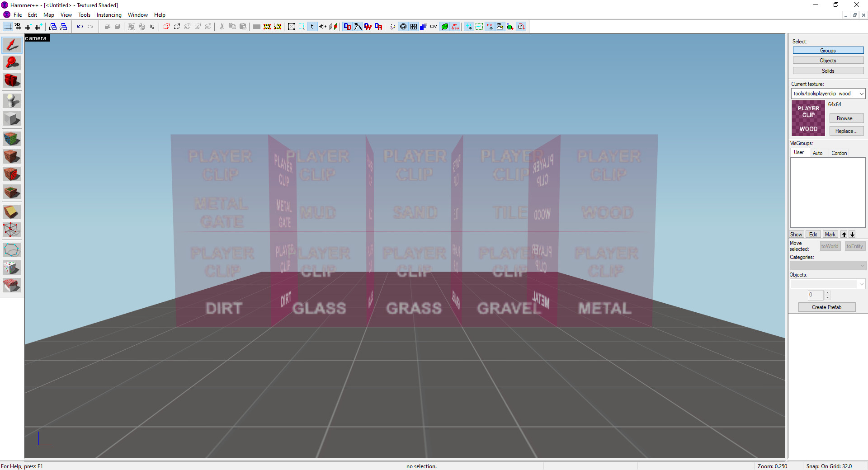Toggle ignore groups ig mode
868x470 pixels.
[152, 26]
